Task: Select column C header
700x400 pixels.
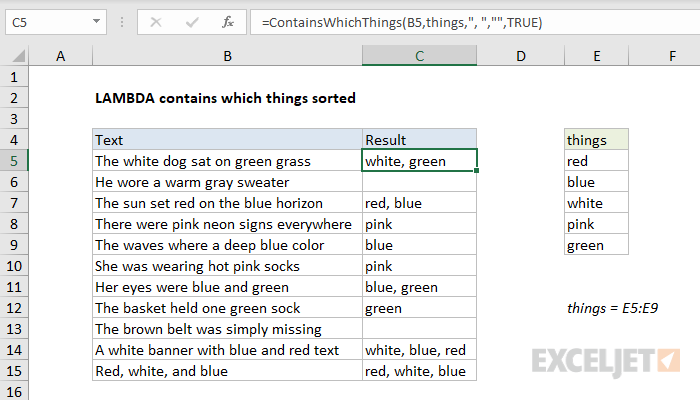Action: pos(419,56)
